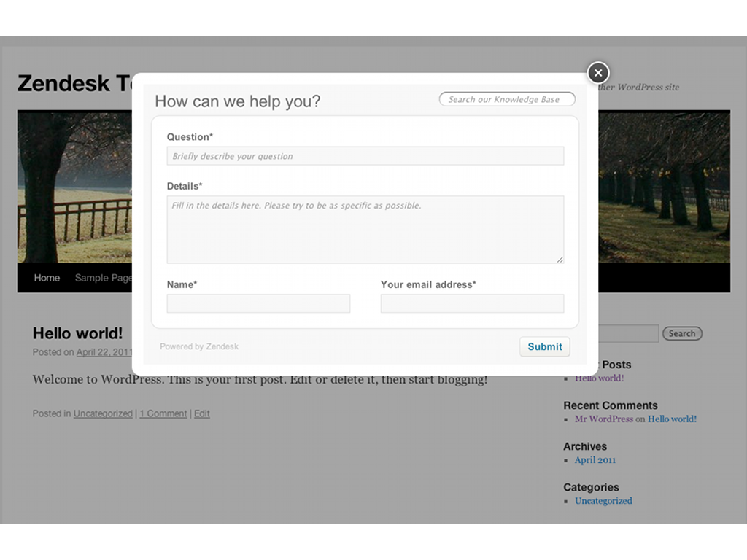Open Hello world! under Recent Posts

coord(600,378)
